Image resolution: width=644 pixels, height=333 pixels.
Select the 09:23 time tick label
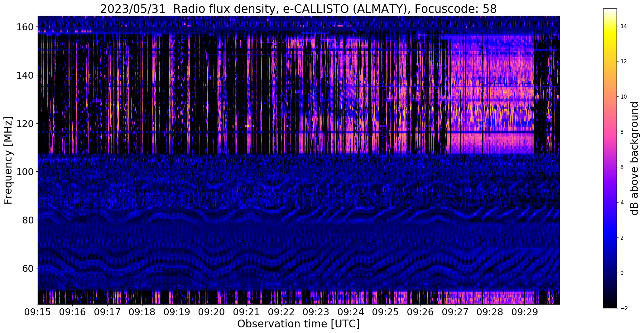pos(316,312)
